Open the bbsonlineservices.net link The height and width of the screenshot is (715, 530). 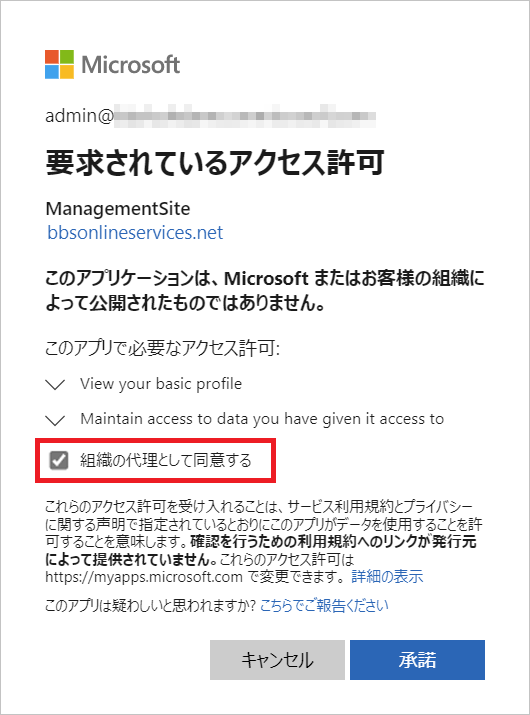tap(135, 233)
